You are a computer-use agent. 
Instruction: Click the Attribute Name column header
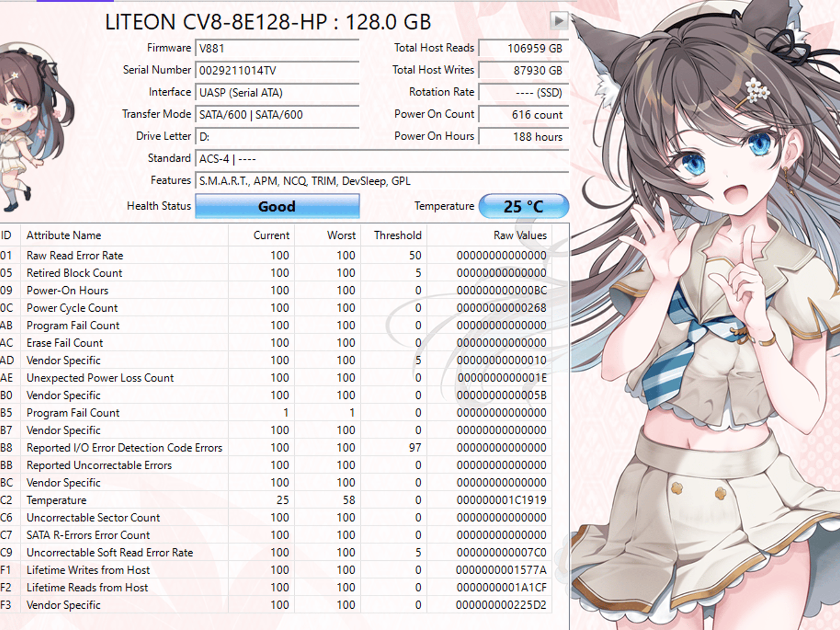click(124, 235)
